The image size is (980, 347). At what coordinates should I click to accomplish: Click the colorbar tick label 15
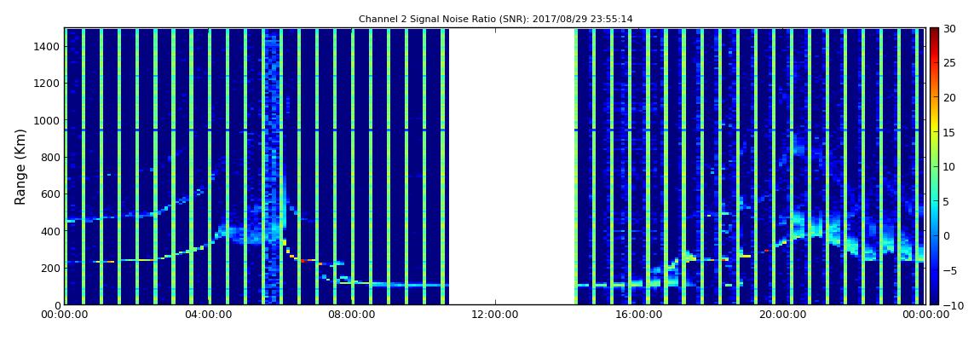point(948,132)
